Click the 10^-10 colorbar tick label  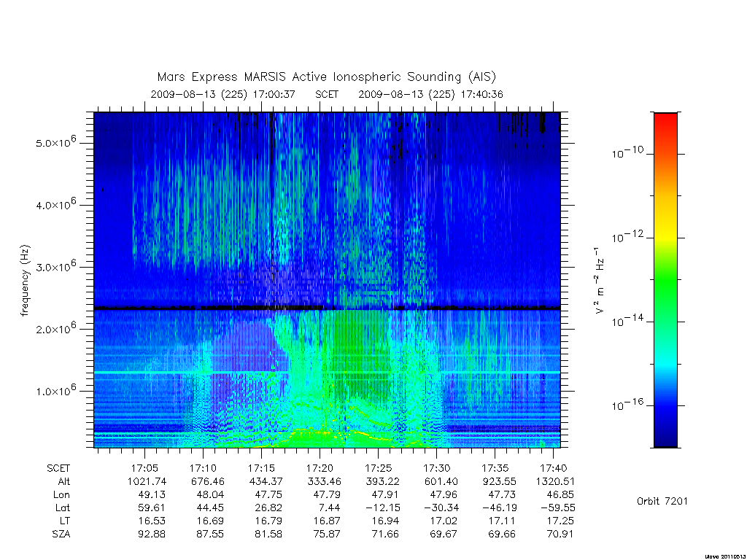click(x=627, y=152)
